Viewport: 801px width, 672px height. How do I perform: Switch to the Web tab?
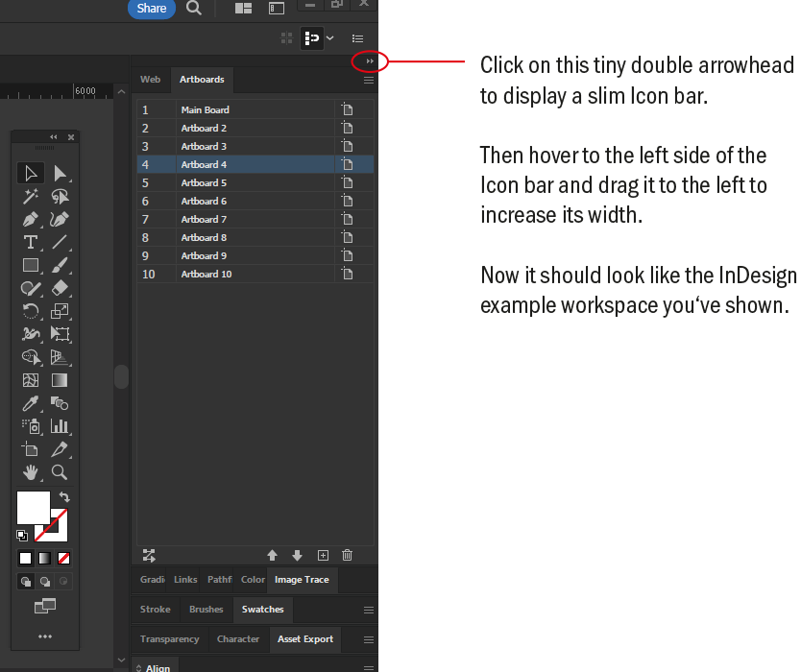pyautogui.click(x=151, y=80)
